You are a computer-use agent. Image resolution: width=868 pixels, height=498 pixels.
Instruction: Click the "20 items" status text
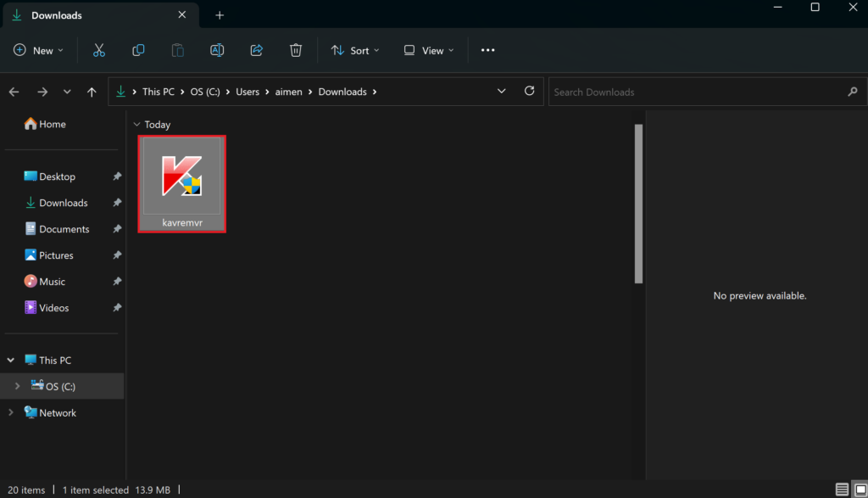pos(26,490)
